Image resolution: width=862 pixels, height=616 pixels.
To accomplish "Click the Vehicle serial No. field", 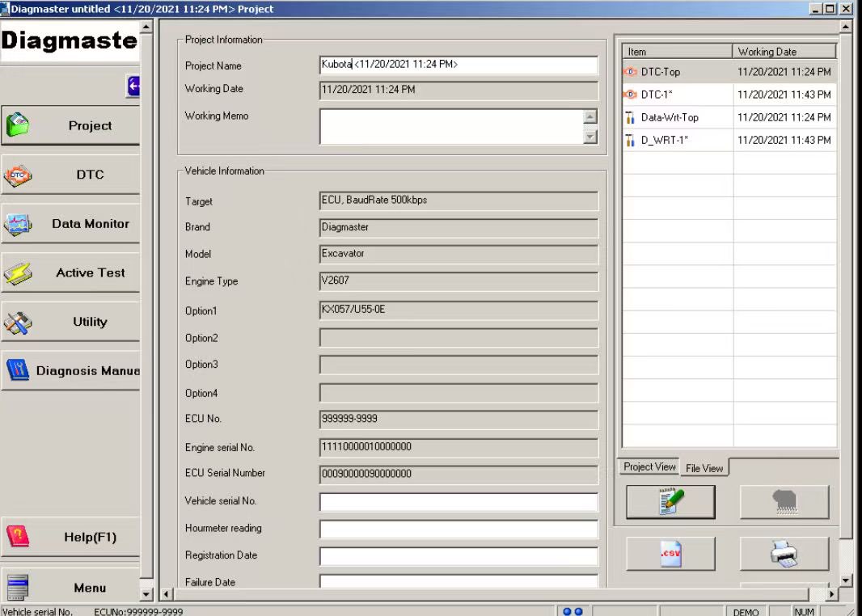I will tap(458, 502).
